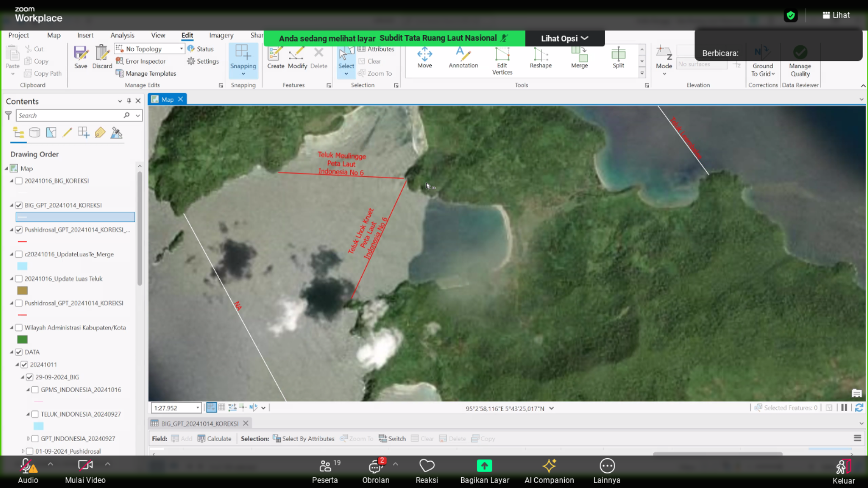Viewport: 868px width, 488px height.
Task: Toggle the 20241011 group checkbox
Action: [24, 365]
